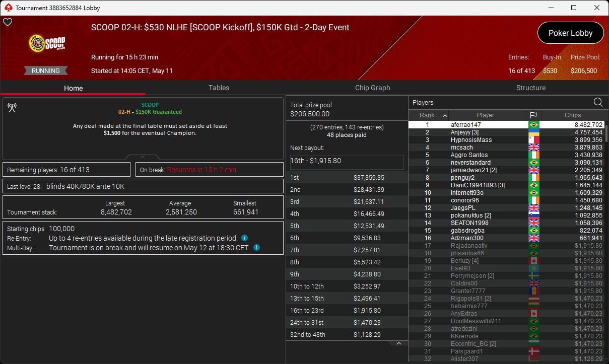Sort players by Rank column arrow
609x364 pixels.
coord(445,115)
